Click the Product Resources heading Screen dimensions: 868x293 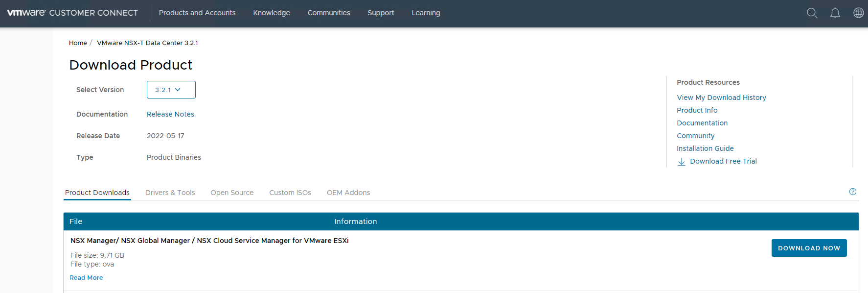click(x=708, y=82)
